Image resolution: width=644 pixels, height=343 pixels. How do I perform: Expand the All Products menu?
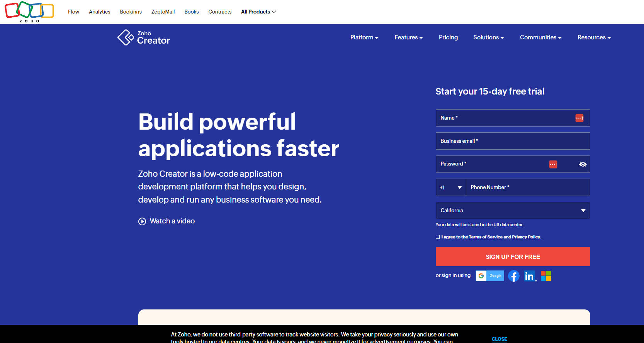pos(258,12)
